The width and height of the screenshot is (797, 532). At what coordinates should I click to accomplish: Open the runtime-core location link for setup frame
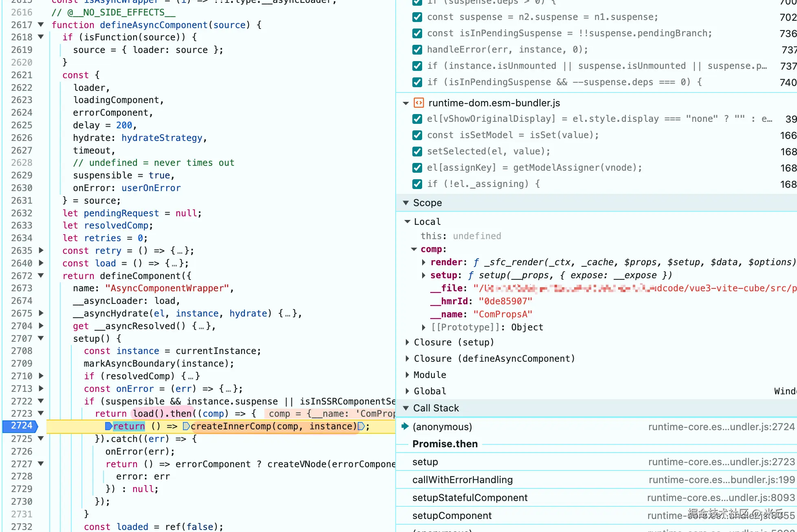click(721, 462)
